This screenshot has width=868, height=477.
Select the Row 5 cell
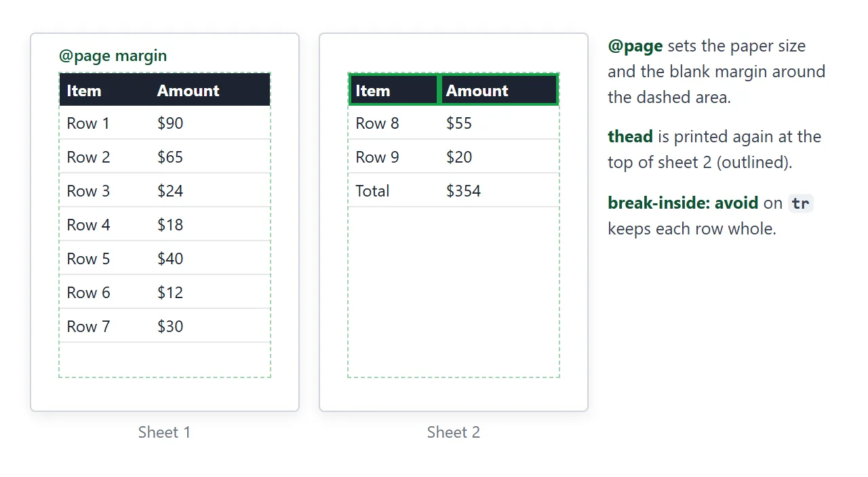[105, 258]
